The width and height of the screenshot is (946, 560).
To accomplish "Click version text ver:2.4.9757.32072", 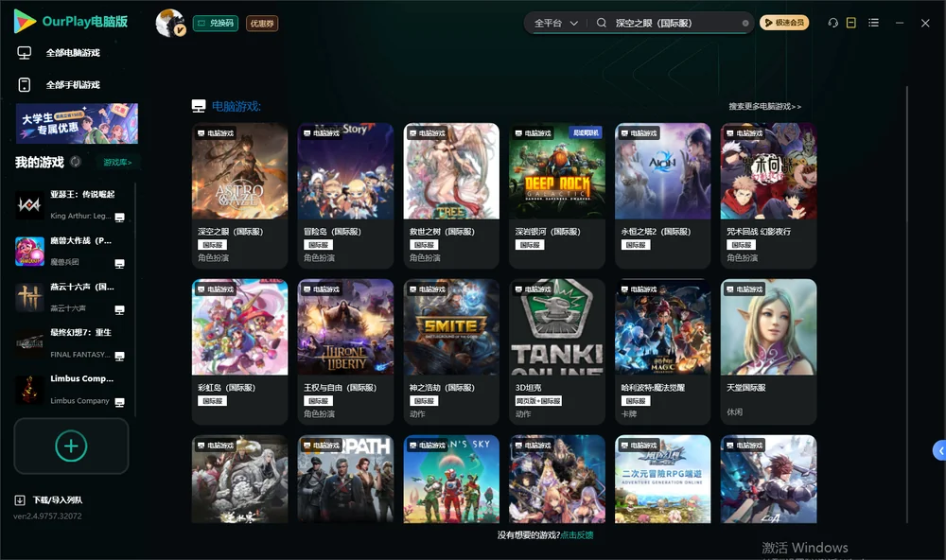I will [47, 516].
